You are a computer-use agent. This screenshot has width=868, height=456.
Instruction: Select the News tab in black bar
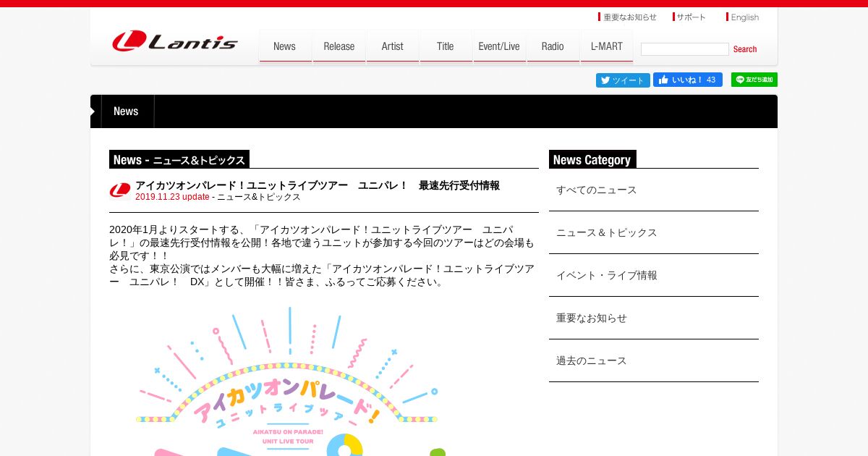tap(126, 111)
